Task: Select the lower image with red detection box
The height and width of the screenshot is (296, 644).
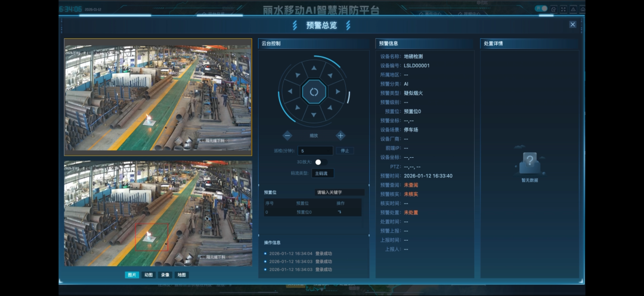Action: [x=158, y=213]
